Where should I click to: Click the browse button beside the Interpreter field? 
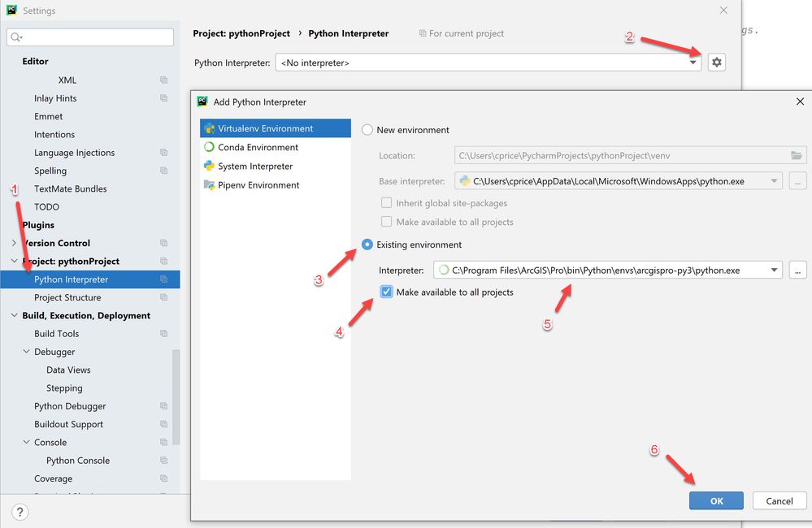coord(797,270)
